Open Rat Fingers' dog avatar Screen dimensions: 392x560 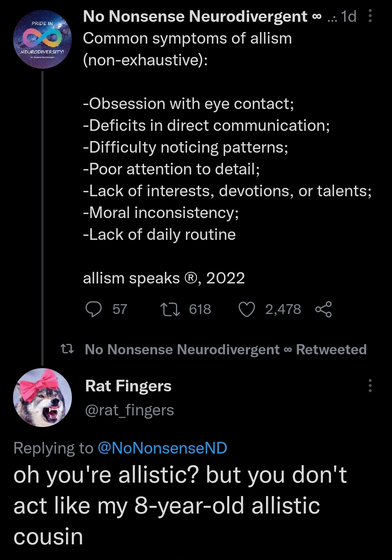coord(42,398)
